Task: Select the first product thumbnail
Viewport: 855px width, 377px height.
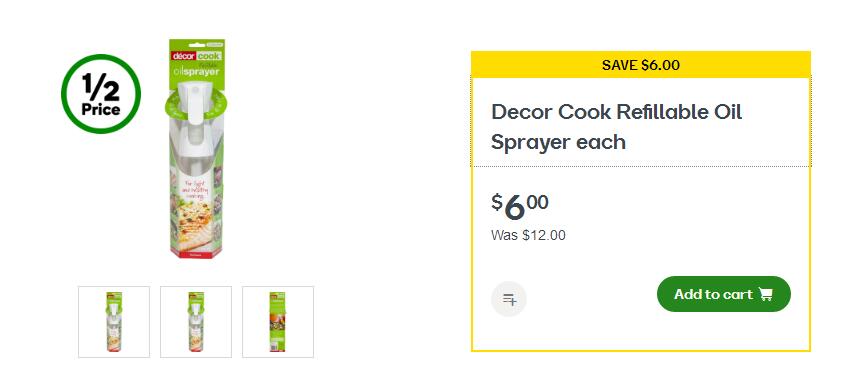Action: (114, 322)
